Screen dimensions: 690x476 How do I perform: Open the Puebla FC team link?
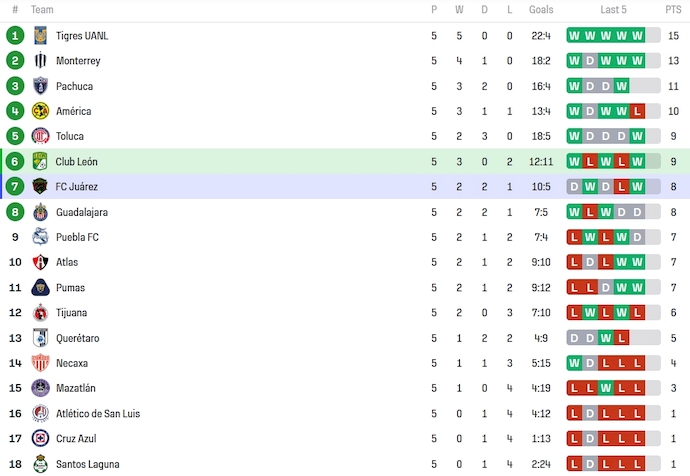point(77,237)
